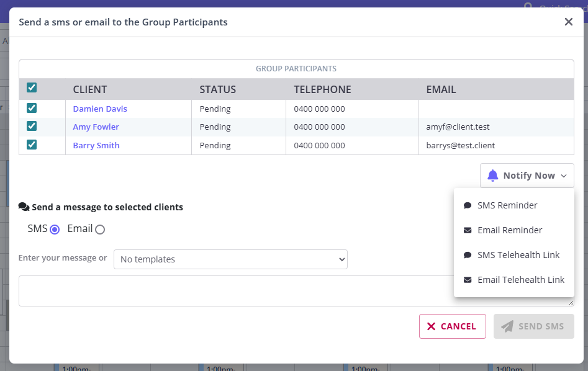Click the SMS Telehealth Link bubble icon
The width and height of the screenshot is (588, 371).
click(468, 255)
